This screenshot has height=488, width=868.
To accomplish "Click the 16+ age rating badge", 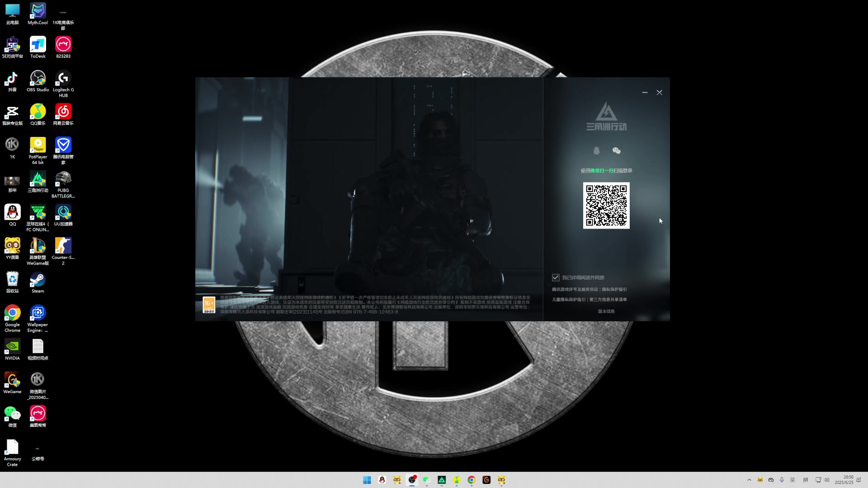I will (x=209, y=305).
